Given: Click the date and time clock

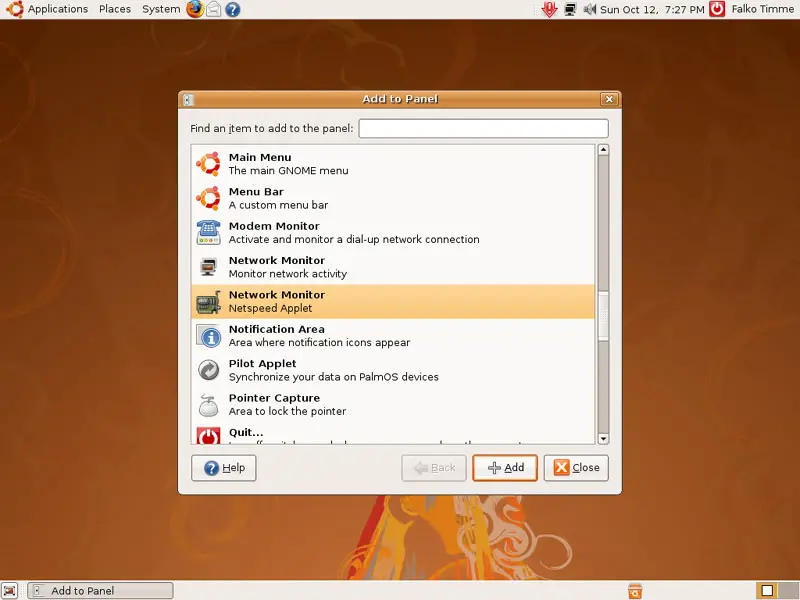Looking at the screenshot, I should click(652, 9).
